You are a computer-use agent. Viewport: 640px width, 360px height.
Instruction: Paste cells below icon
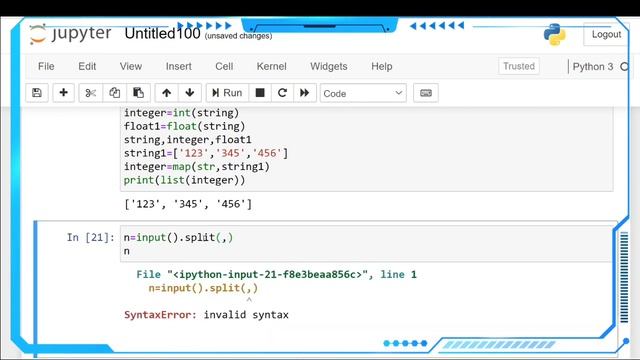point(138,93)
